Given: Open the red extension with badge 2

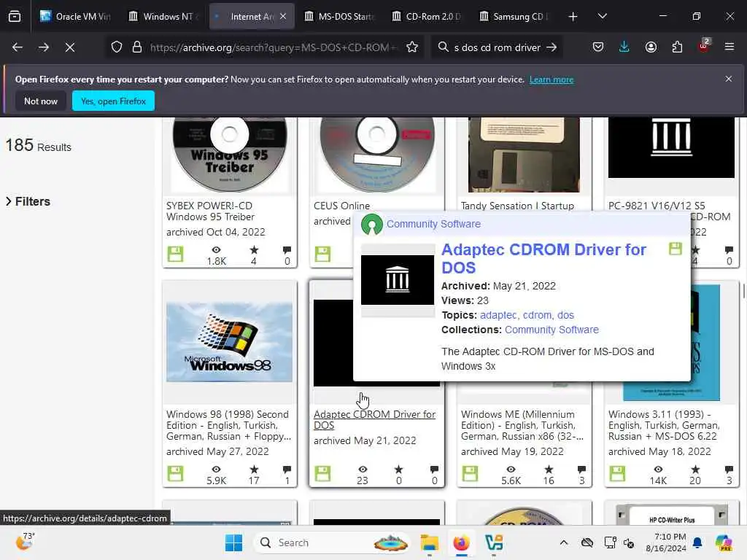Looking at the screenshot, I should [x=703, y=46].
